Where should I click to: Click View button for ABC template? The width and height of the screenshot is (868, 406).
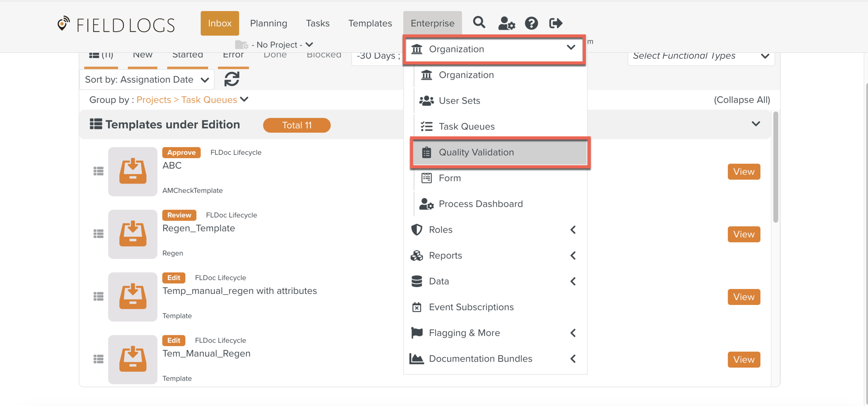coord(743,171)
